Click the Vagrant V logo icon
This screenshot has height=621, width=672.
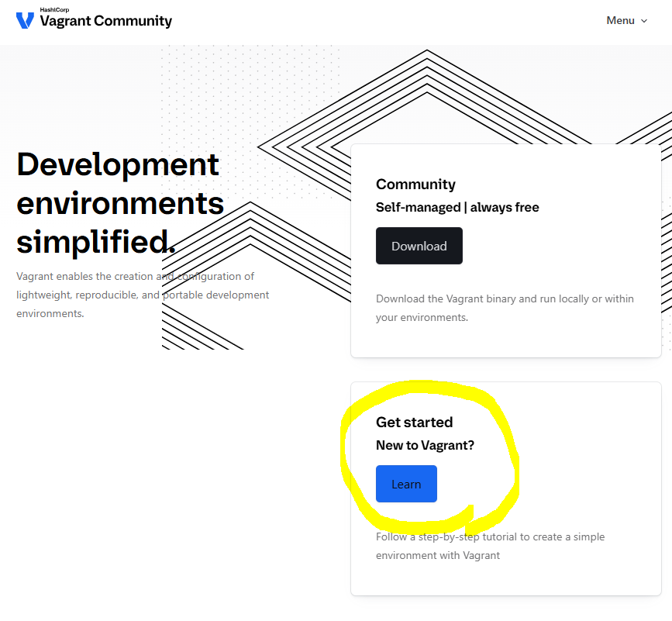(x=25, y=21)
